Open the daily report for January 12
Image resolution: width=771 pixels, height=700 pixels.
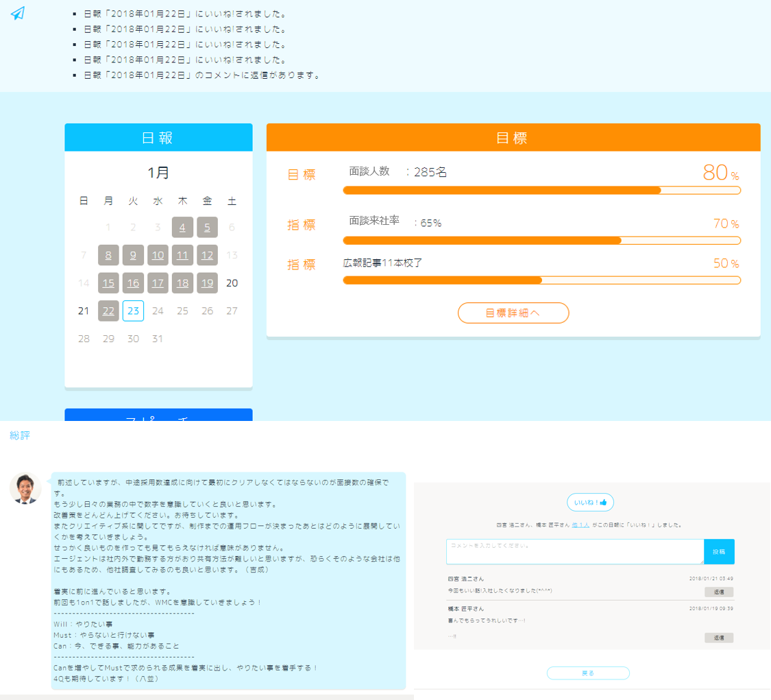(x=207, y=255)
